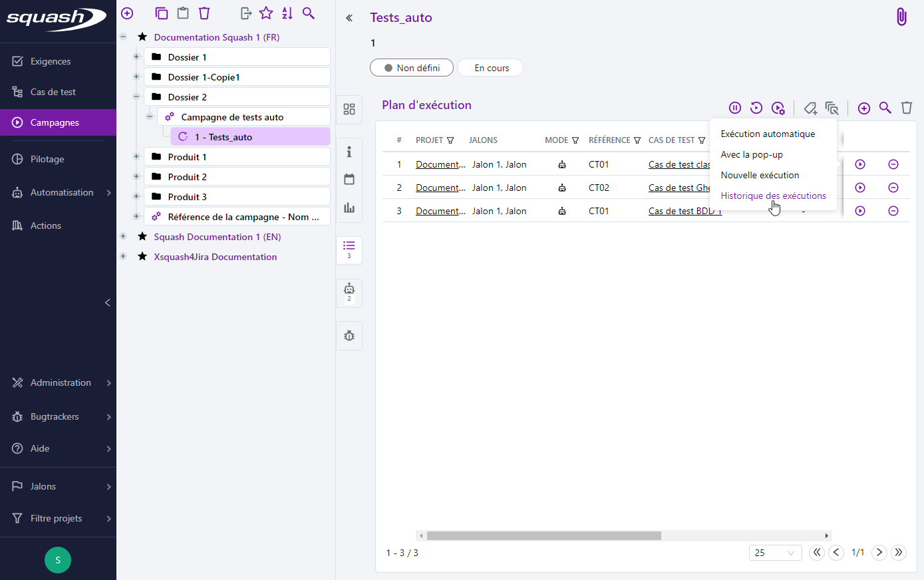The image size is (924, 580).
Task: Open the calendar planning panel
Action: click(349, 180)
